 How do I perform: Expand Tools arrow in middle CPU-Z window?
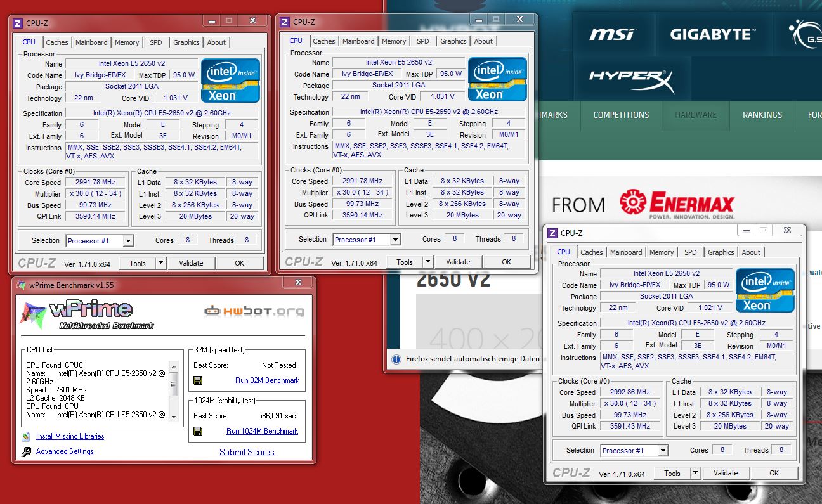427,262
